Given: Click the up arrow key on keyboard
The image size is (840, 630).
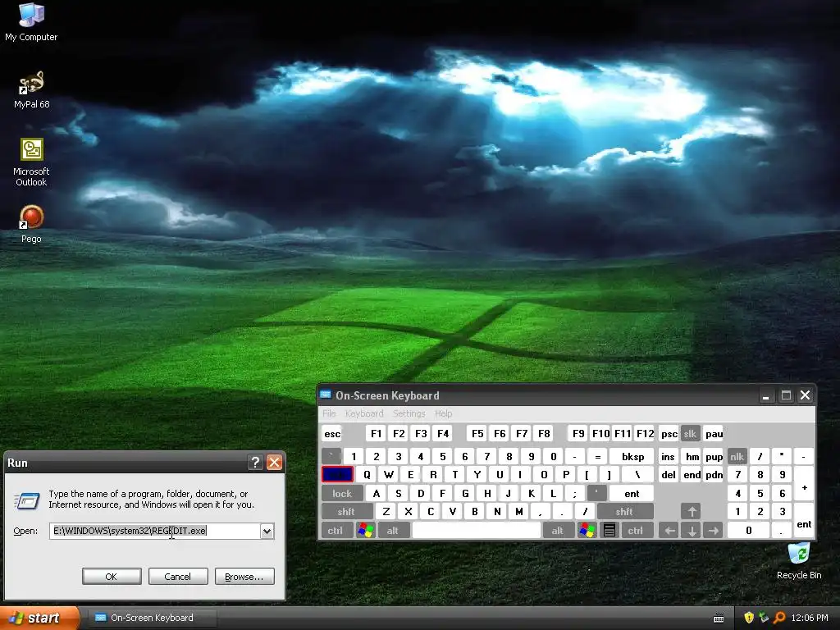Looking at the screenshot, I should pyautogui.click(x=692, y=512).
